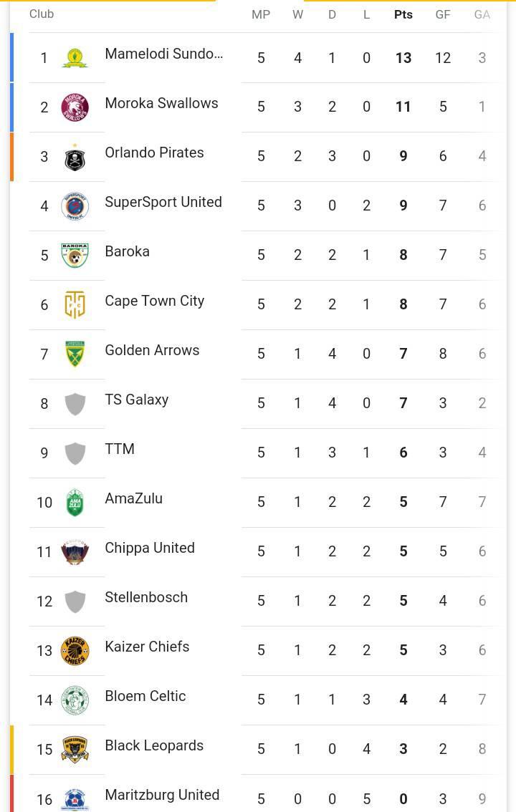Click the GF column header
516x812 pixels.
click(442, 14)
